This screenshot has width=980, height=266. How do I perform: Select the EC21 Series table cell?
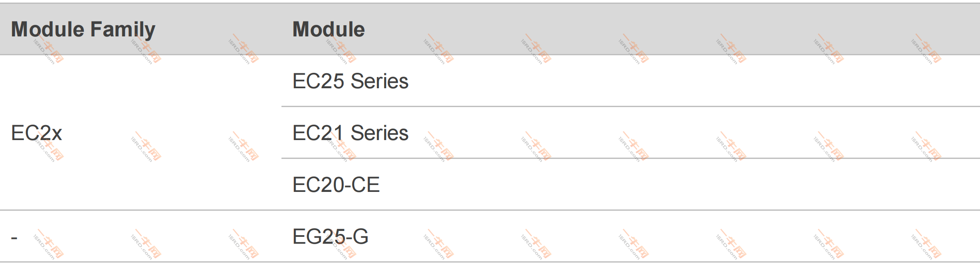coord(350,133)
